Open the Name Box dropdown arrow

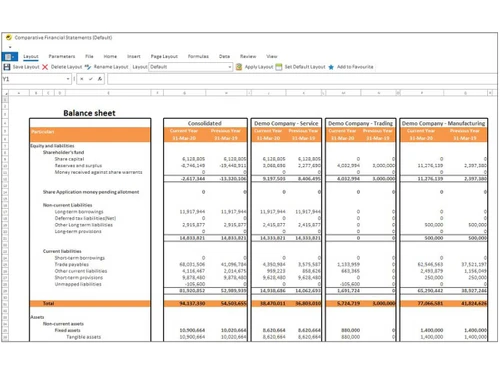[68, 79]
